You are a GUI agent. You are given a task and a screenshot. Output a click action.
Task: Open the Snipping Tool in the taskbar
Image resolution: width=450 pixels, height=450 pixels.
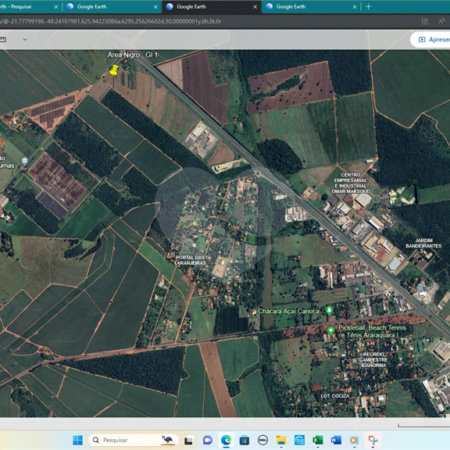click(373, 440)
